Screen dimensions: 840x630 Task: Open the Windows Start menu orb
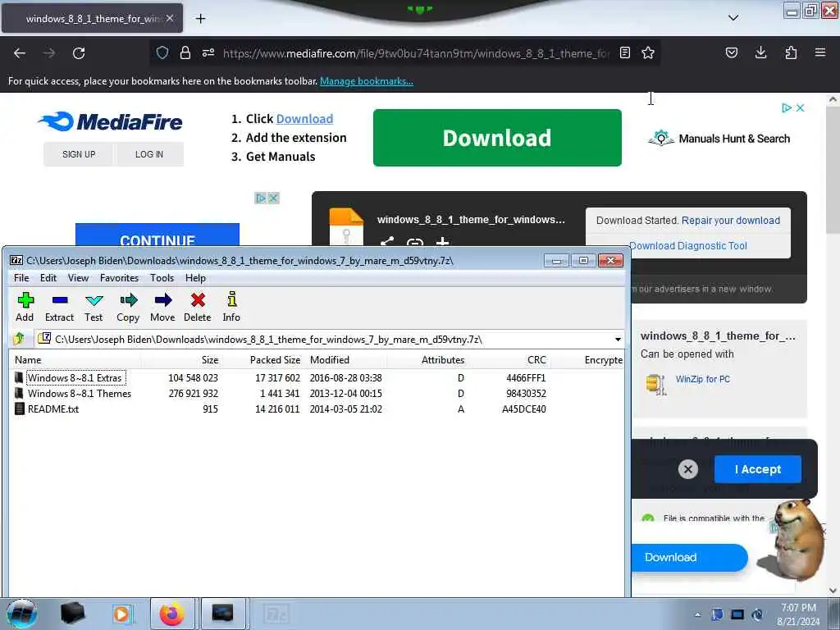(21, 614)
